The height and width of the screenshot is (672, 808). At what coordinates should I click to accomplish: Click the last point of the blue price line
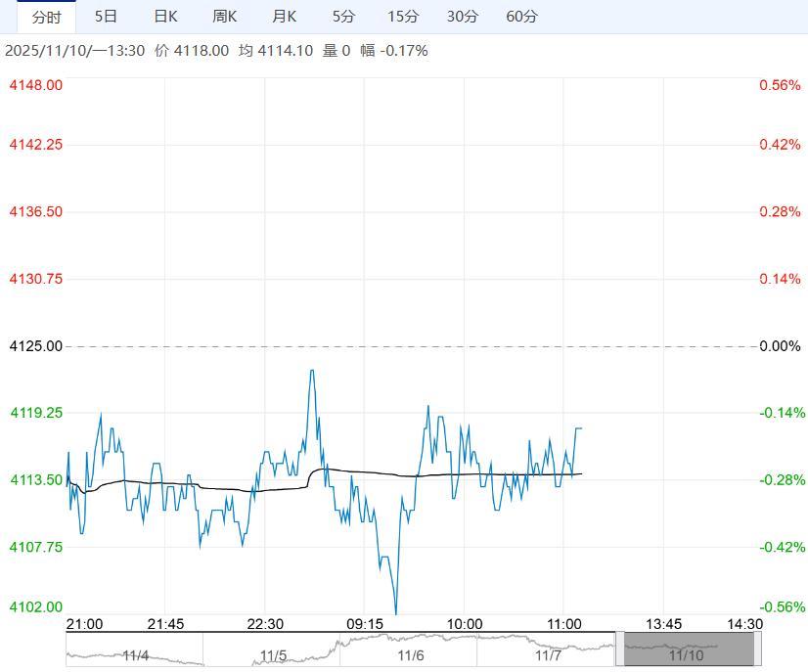click(581, 428)
